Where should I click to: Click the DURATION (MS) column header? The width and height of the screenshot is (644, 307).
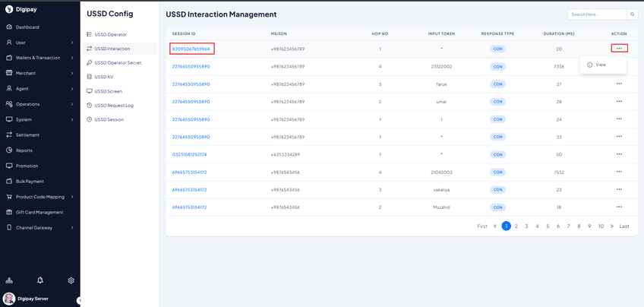[x=559, y=33]
